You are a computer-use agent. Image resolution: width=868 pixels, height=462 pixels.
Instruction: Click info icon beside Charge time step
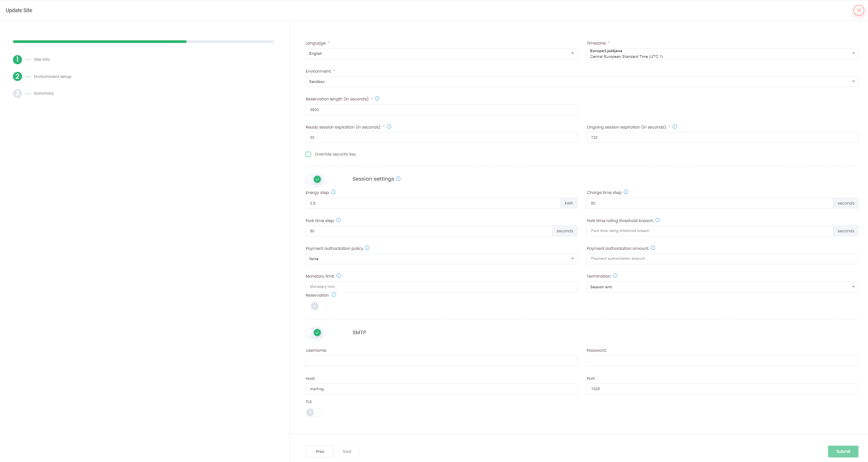coord(626,192)
